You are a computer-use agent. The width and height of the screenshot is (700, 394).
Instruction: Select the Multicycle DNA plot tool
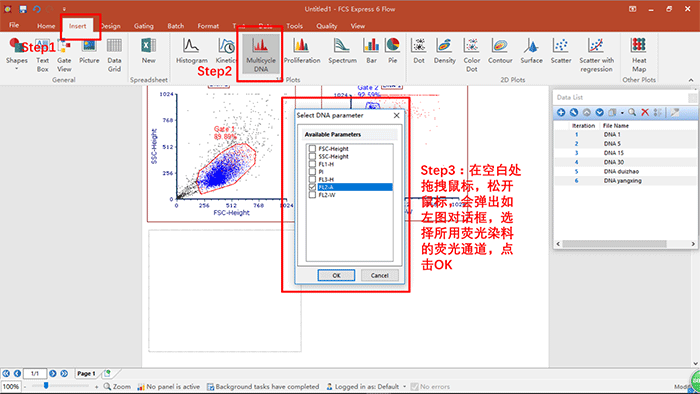[261, 54]
